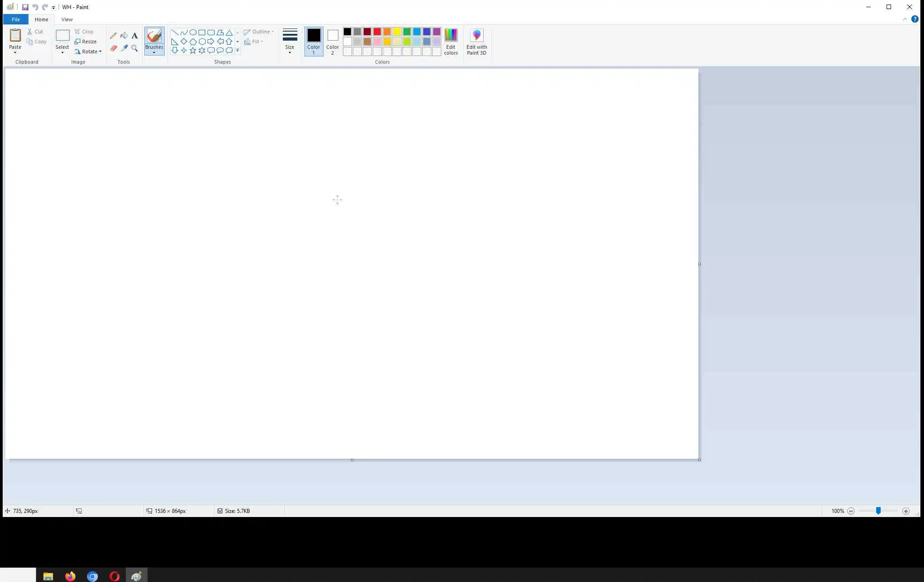Image resolution: width=924 pixels, height=582 pixels.
Task: Open the Edit colors dialog
Action: 451,42
